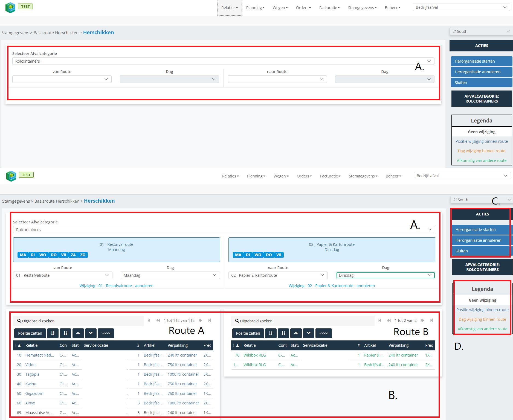Image resolution: width=513 pixels, height=420 pixels.
Task: Select the Hematect Ned... row in Route A
Action: (x=113, y=355)
